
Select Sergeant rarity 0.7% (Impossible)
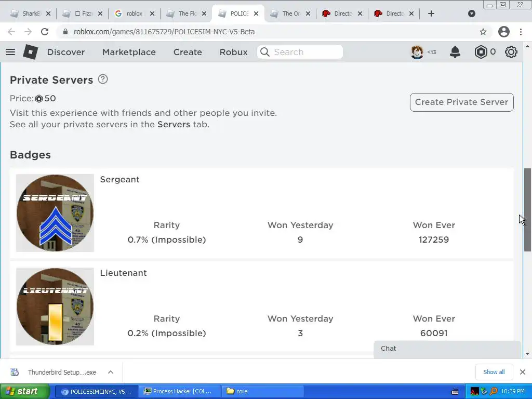(167, 240)
